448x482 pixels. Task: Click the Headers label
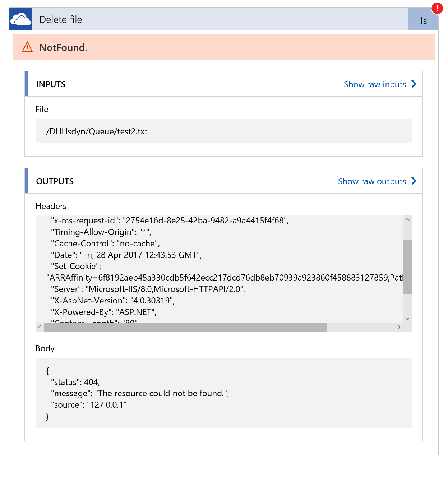pyautogui.click(x=51, y=206)
